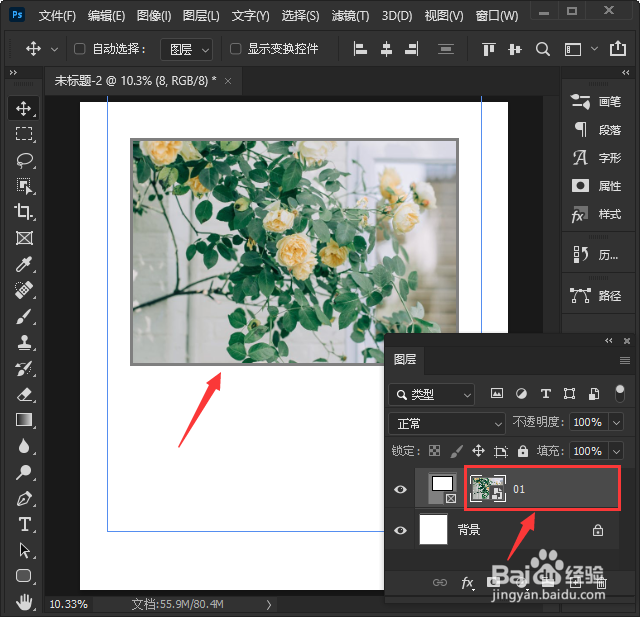Select the Pen tool
Screen dimensions: 640x617
[x=24, y=498]
